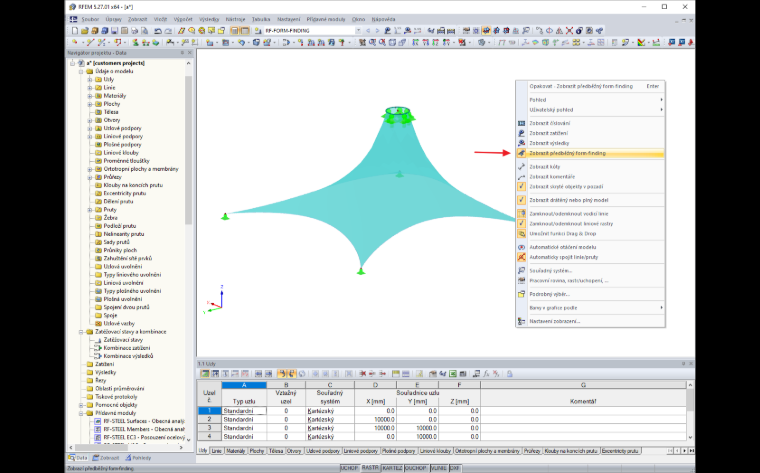The image size is (760, 473).
Task: Click the fx formula icon in table toolbar
Action: pyautogui.click(x=486, y=374)
